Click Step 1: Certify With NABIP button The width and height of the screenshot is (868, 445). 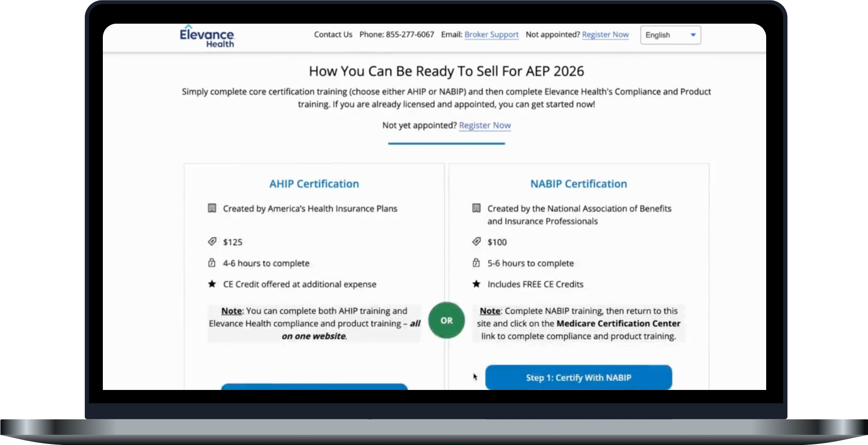click(578, 378)
